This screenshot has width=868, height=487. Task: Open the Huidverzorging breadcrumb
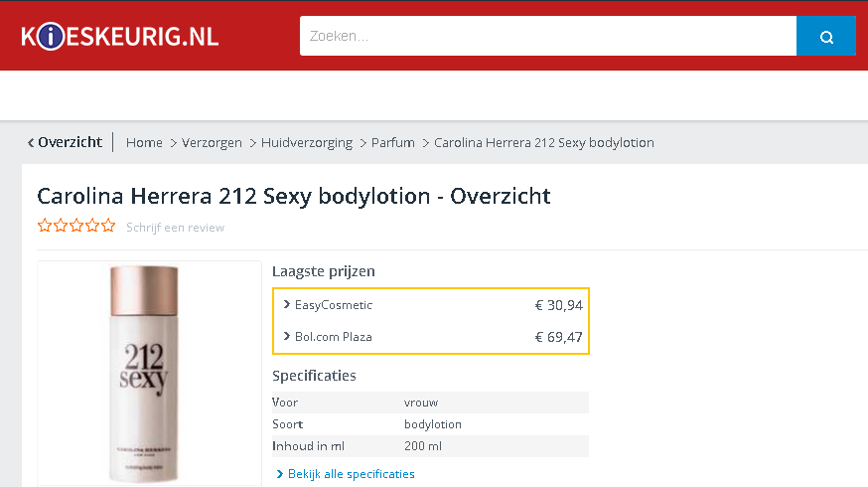307,143
